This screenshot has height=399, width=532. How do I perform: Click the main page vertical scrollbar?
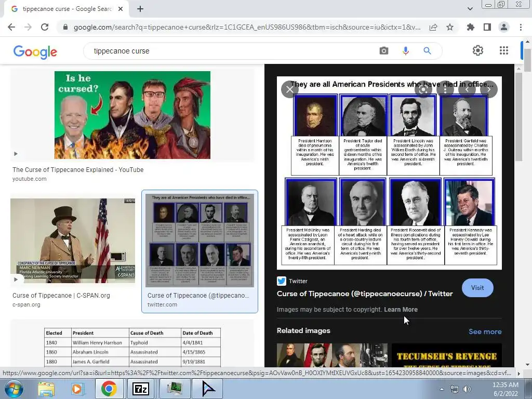[527, 60]
